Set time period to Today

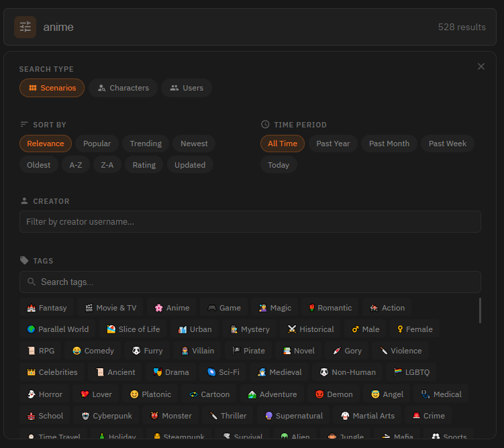279,165
